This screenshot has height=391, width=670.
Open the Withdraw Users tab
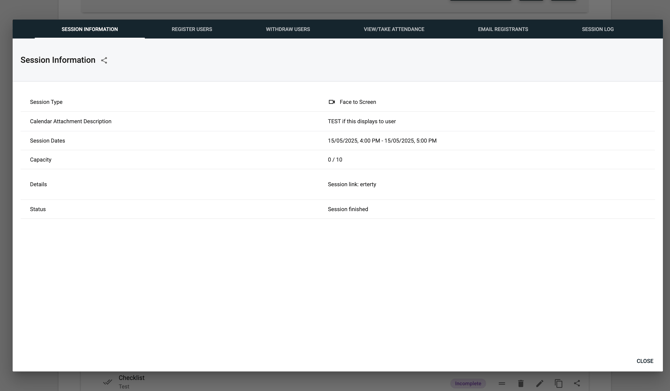point(288,29)
